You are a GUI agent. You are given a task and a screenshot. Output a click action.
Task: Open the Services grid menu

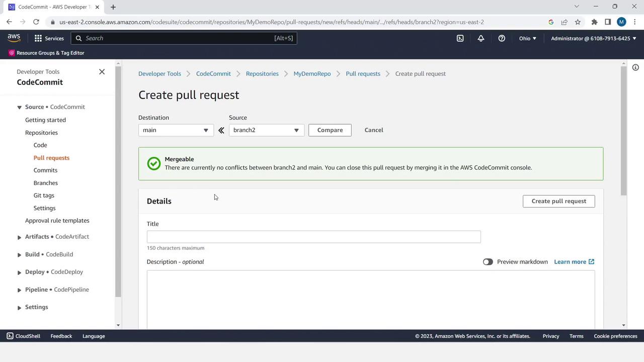coord(49,38)
